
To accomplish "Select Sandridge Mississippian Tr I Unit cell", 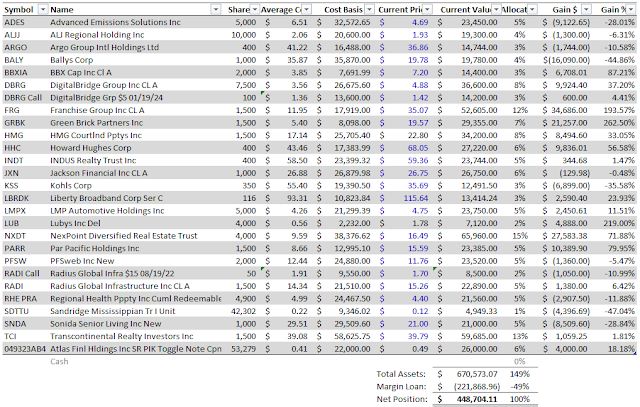I will pyautogui.click(x=113, y=311).
